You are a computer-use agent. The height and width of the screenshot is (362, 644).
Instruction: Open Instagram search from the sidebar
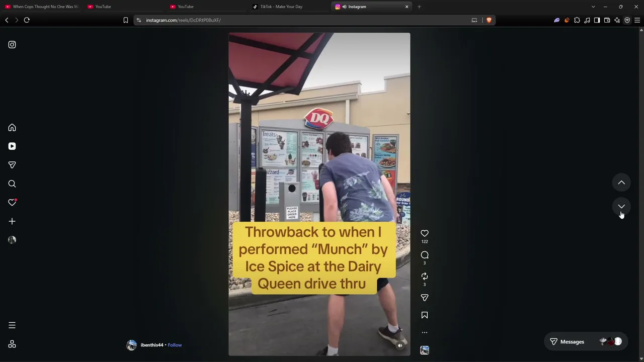pyautogui.click(x=12, y=184)
